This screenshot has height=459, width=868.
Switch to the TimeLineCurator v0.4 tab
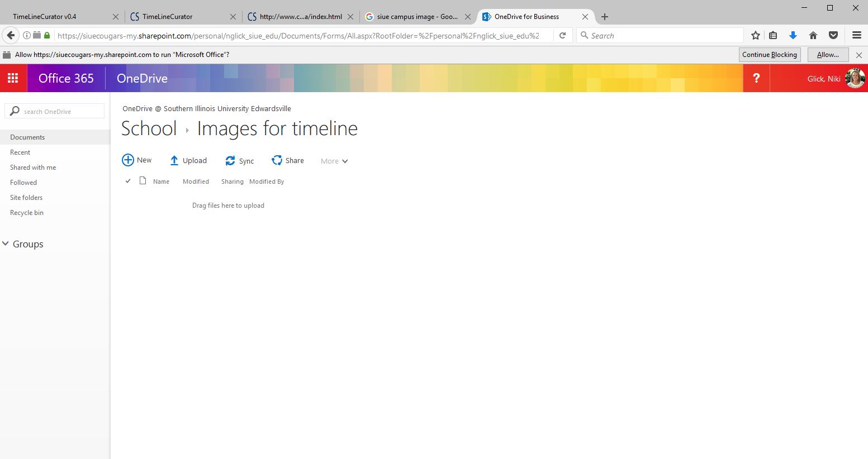(45, 17)
